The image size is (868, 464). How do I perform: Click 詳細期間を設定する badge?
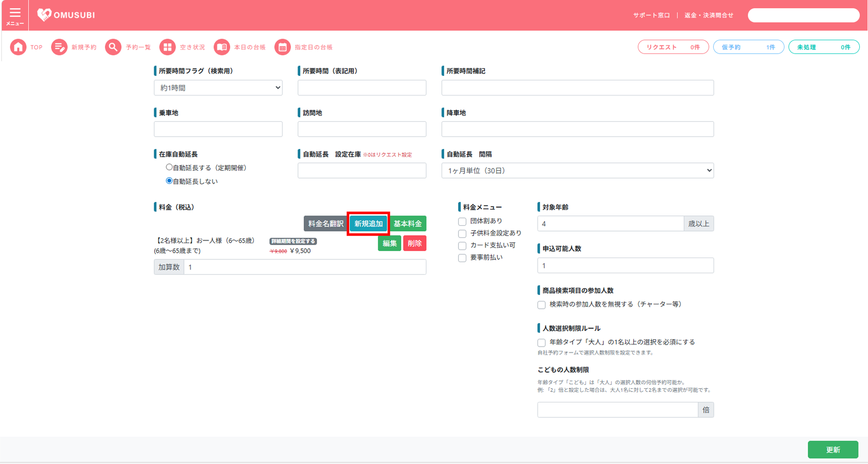coord(293,241)
